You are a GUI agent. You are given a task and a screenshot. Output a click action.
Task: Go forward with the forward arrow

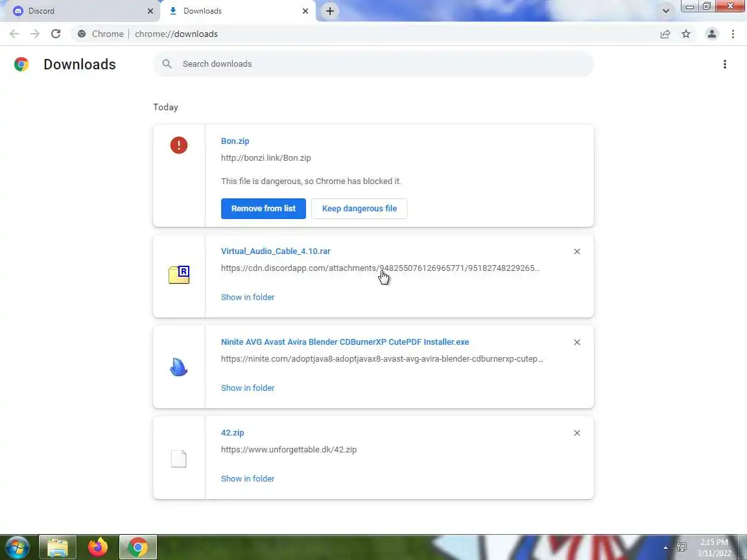coord(35,34)
